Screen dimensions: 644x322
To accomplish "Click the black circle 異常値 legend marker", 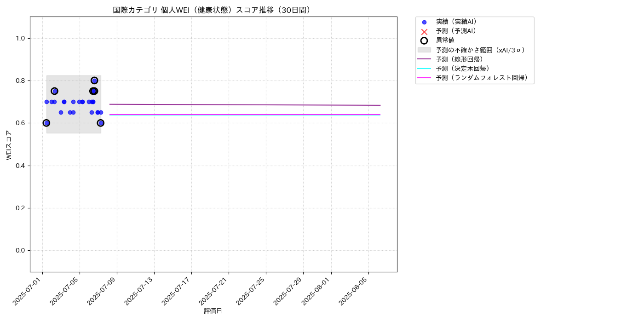I will [424, 40].
